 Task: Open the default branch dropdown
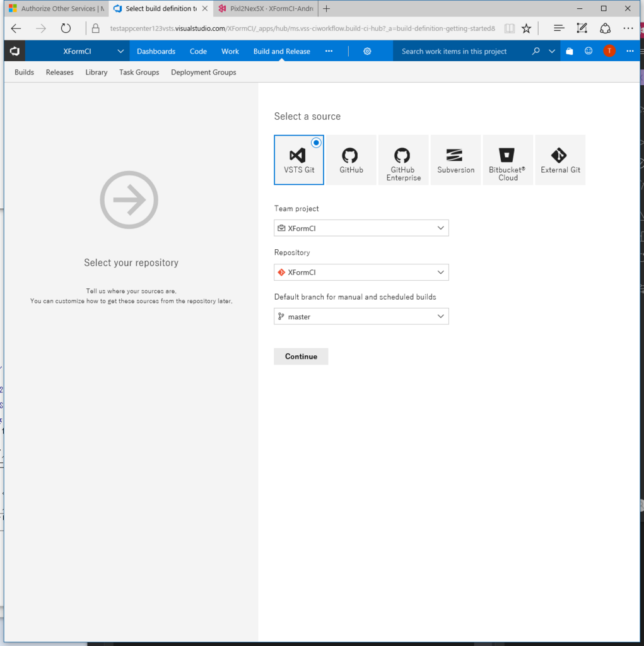tap(361, 317)
